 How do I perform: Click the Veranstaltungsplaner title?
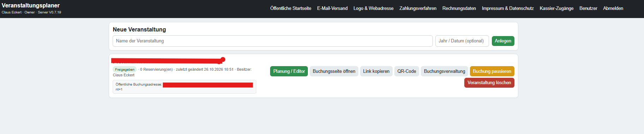(31, 5)
